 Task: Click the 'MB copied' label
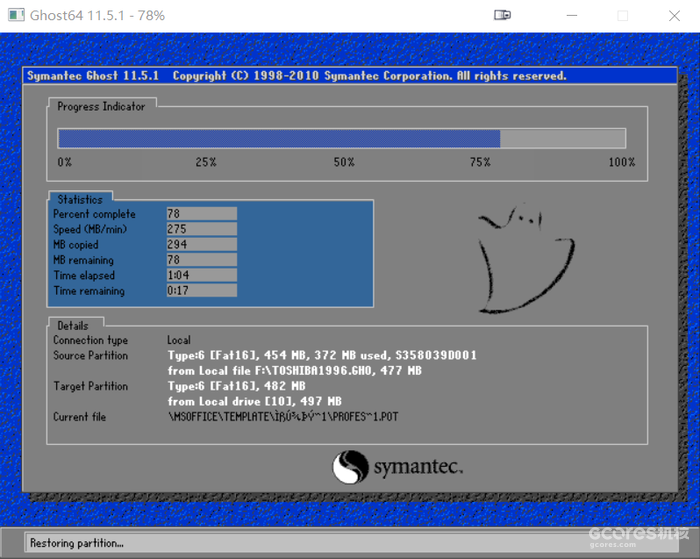(x=75, y=245)
